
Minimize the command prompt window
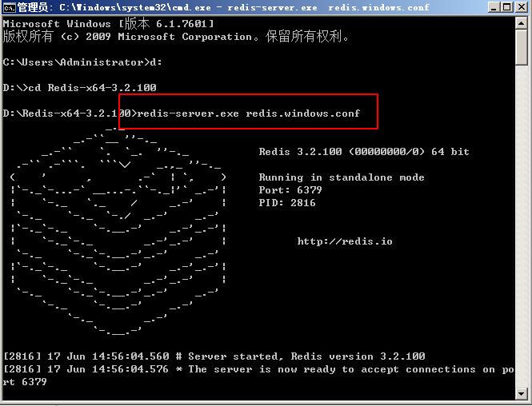coord(494,7)
